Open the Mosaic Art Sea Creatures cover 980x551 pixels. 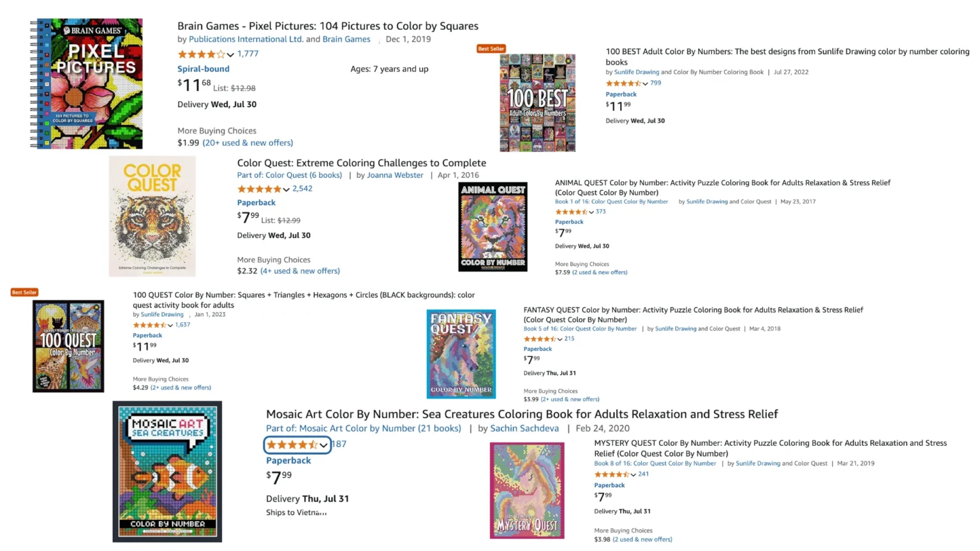167,471
